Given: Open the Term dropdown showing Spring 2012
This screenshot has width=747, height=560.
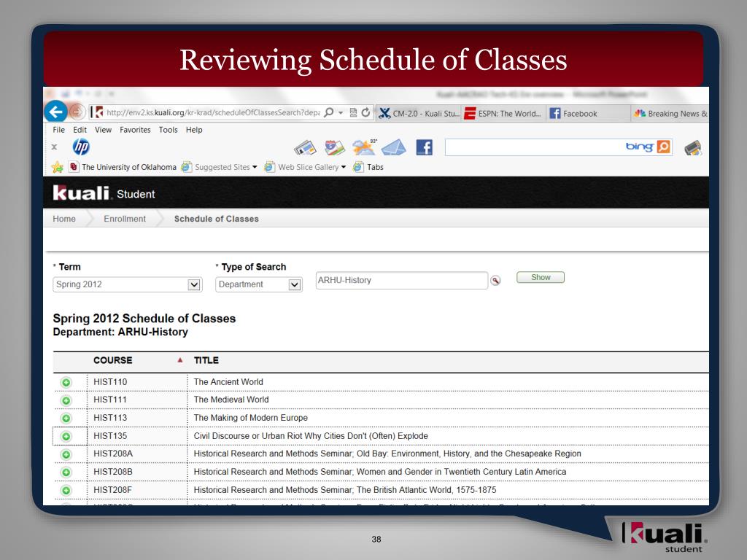Looking at the screenshot, I should pos(127,284).
